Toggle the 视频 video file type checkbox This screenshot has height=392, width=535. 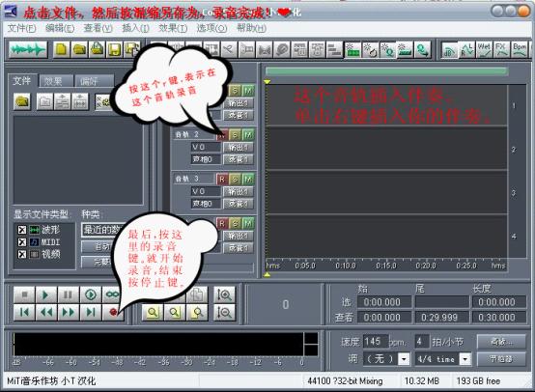pos(22,254)
